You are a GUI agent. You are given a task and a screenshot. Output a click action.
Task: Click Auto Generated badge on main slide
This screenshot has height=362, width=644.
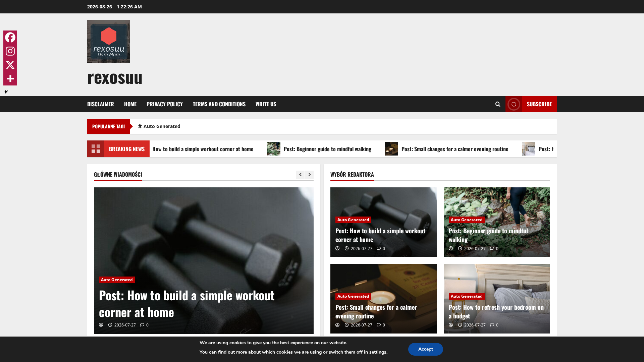coord(117,280)
